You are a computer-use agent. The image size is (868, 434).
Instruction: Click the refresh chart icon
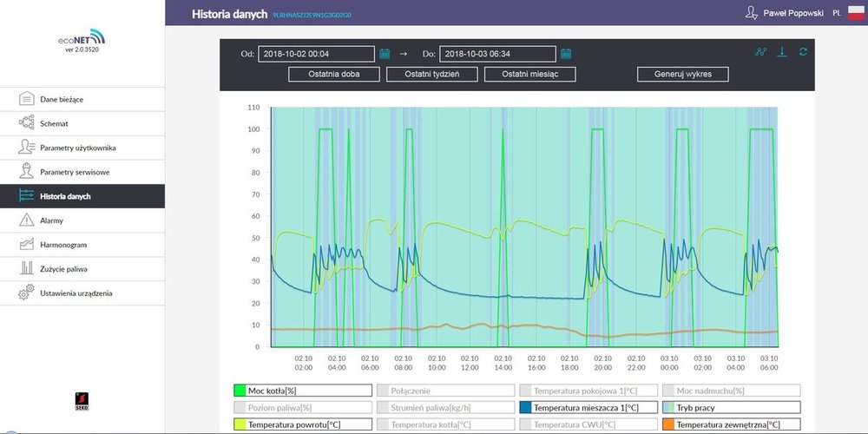point(803,52)
